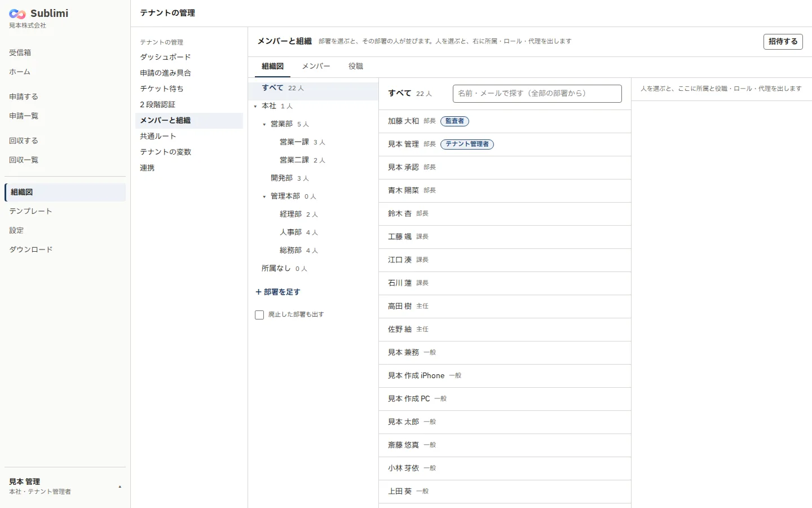
Task: Open 受信箱 in the left sidebar
Action: pos(65,52)
